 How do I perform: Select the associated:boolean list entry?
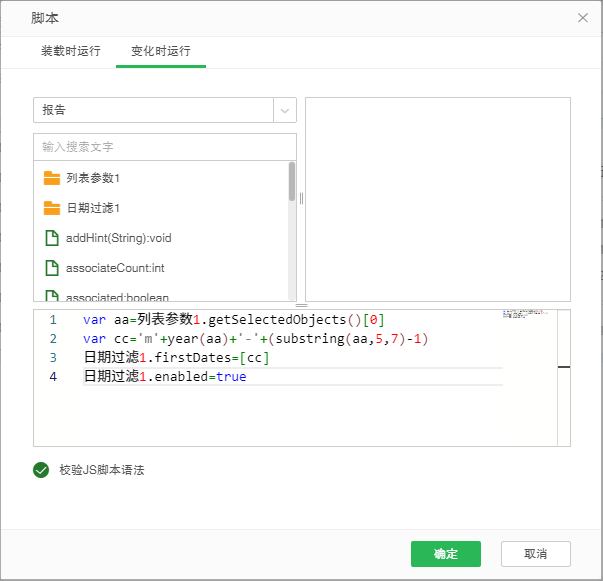tap(117, 296)
